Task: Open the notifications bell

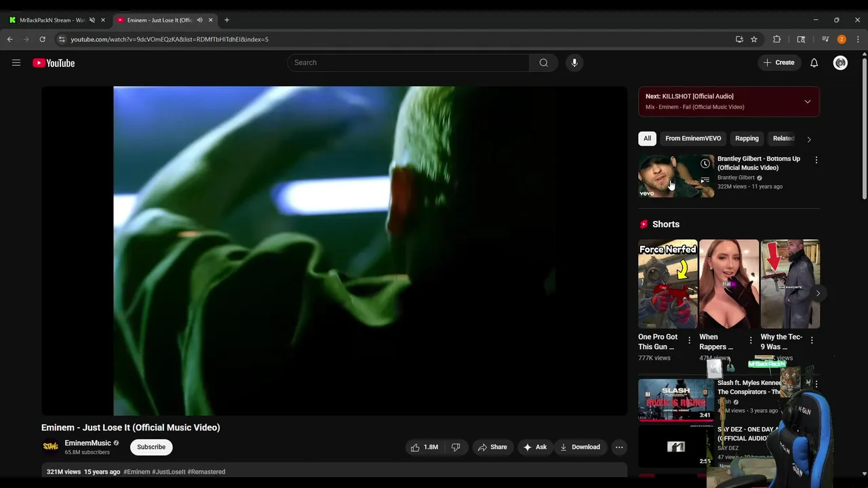Action: (814, 63)
